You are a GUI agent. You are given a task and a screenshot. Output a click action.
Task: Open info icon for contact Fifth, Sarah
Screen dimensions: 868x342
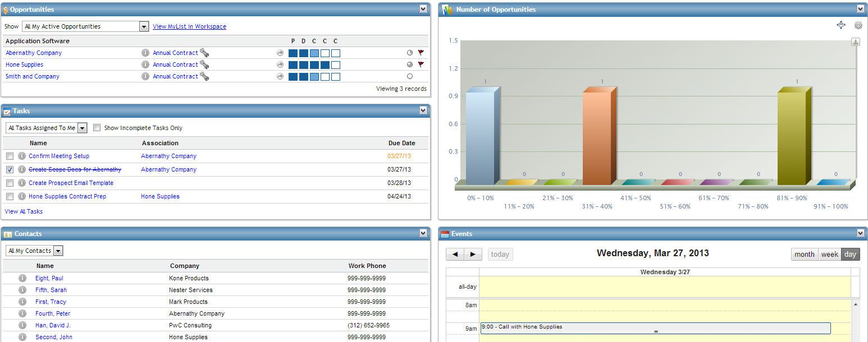pos(22,290)
